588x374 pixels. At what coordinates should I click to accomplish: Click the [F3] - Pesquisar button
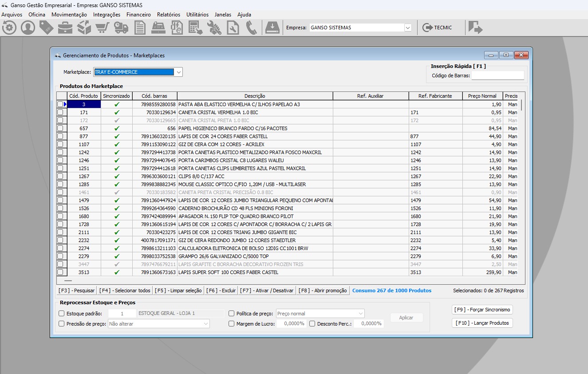[x=76, y=290]
